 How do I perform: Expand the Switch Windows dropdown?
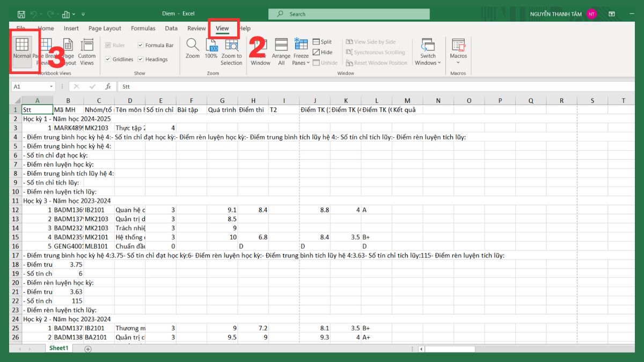pyautogui.click(x=428, y=51)
